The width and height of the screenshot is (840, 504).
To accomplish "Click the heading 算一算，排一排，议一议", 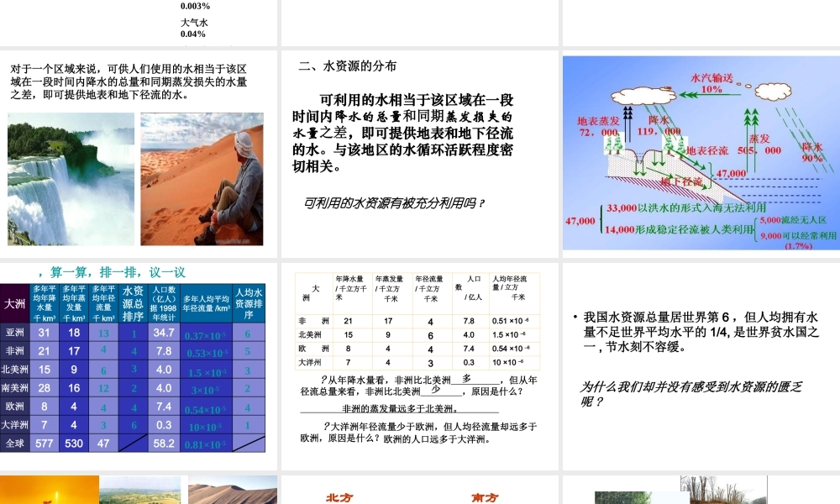I will point(112,273).
